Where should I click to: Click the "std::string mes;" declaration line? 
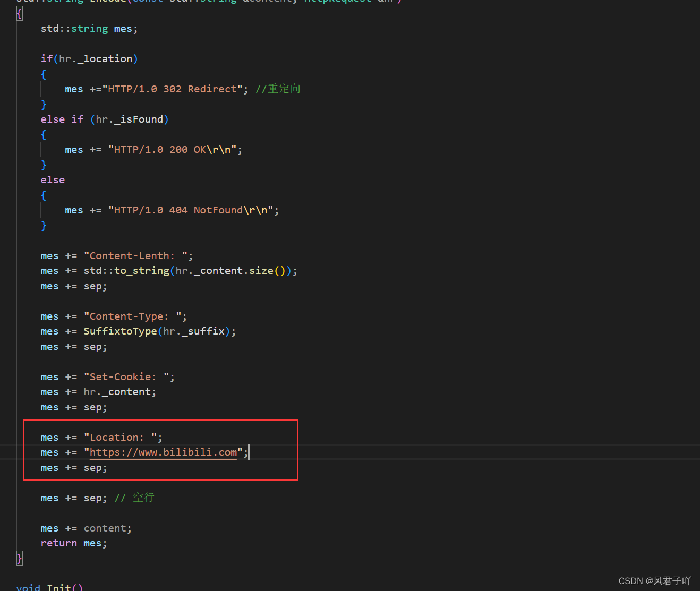(x=89, y=29)
